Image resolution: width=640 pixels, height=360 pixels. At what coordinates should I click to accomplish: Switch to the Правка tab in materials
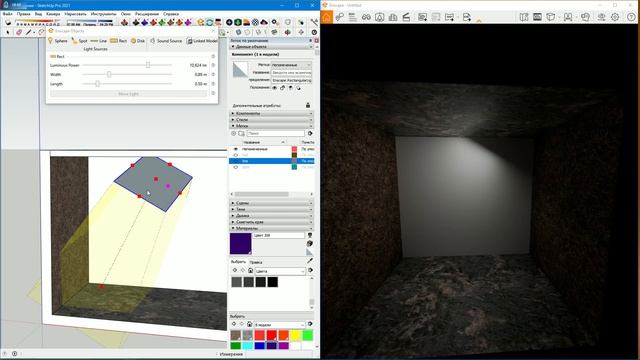coord(256,262)
